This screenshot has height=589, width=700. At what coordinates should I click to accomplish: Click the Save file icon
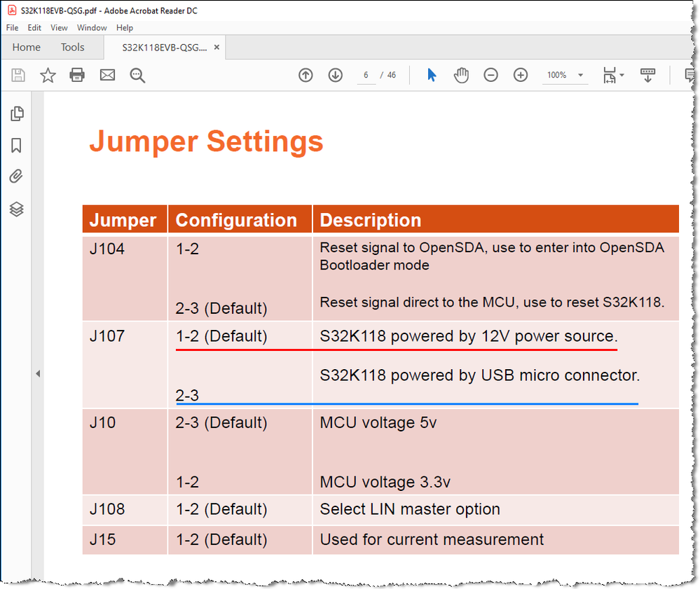pos(18,75)
